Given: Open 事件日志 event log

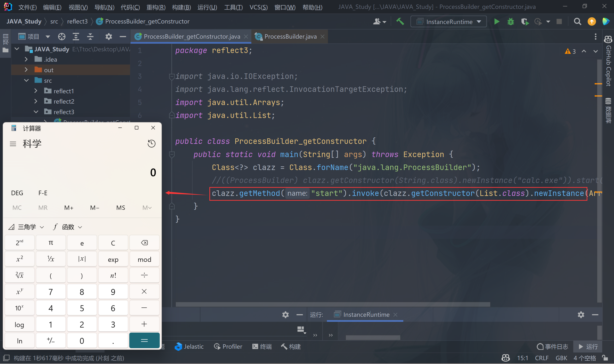Looking at the screenshot, I should (x=552, y=346).
